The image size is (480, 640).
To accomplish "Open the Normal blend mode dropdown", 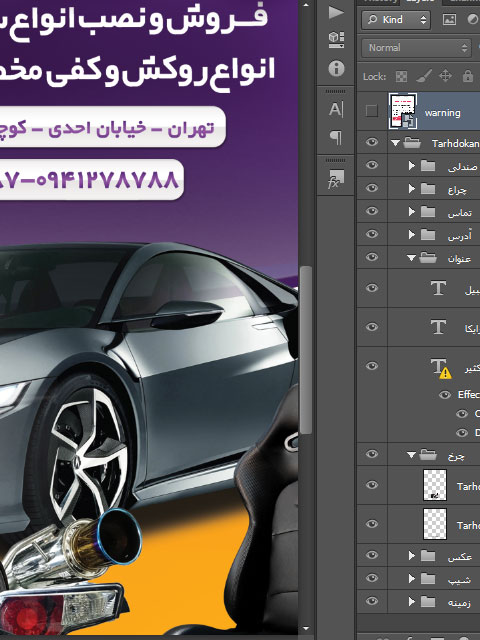I will pos(417,48).
